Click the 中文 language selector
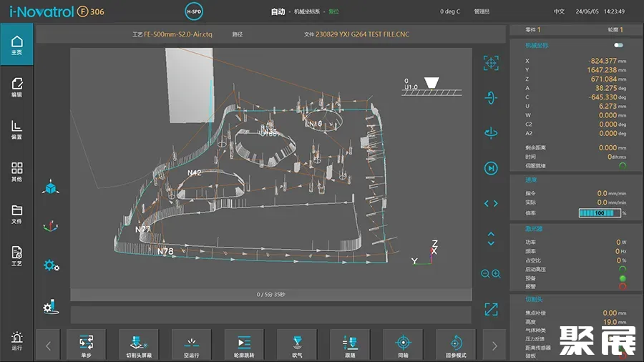The image size is (644, 362). pos(559,11)
